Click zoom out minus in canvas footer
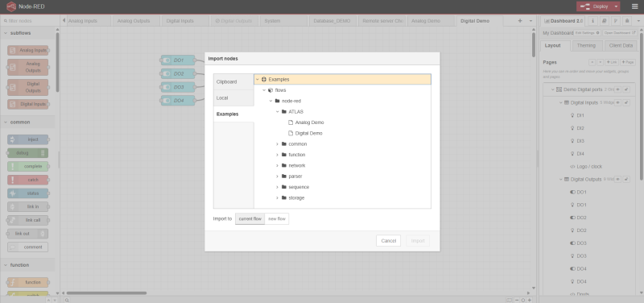This screenshot has width=644, height=303. [517, 300]
